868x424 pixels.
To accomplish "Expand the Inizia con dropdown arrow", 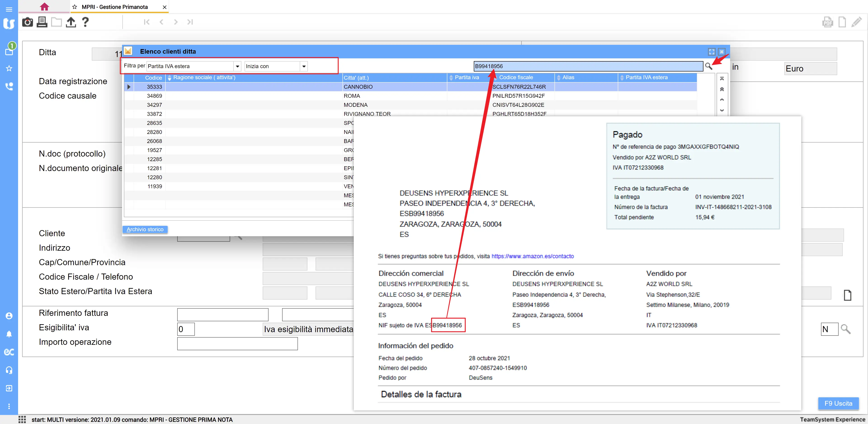I will click(x=304, y=67).
